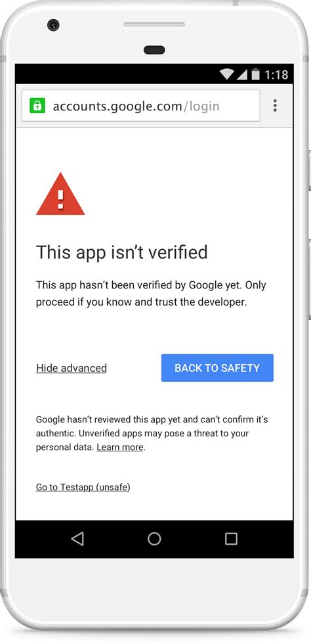Collapse details with Hide advanced
311x644 pixels.
[x=72, y=368]
